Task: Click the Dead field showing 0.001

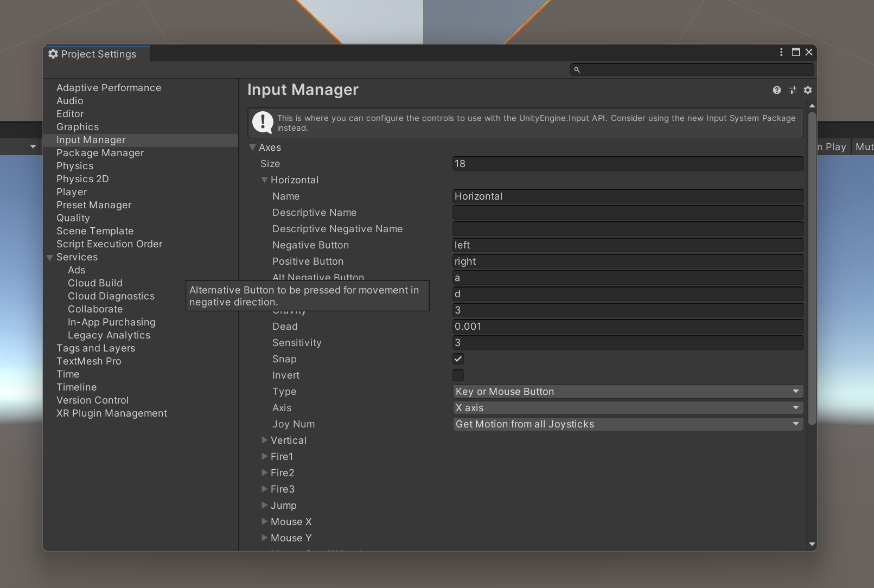Action: point(628,326)
